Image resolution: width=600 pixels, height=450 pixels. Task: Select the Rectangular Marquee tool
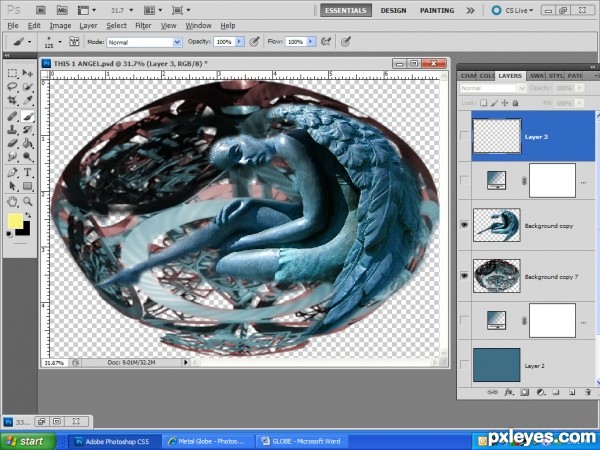(12, 73)
